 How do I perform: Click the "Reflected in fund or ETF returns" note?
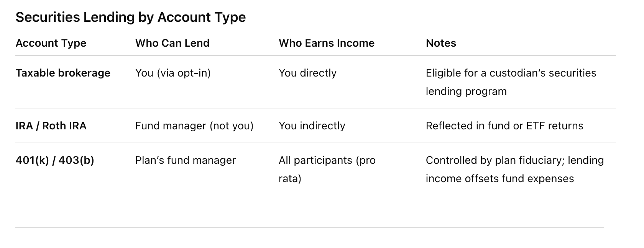point(504,126)
